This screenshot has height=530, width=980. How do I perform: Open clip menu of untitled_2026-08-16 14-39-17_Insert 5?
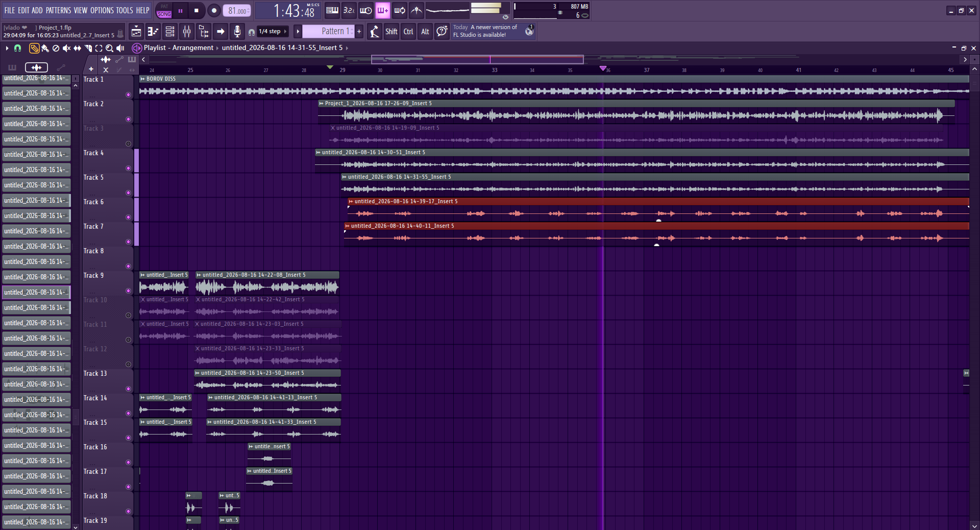pyautogui.click(x=351, y=202)
